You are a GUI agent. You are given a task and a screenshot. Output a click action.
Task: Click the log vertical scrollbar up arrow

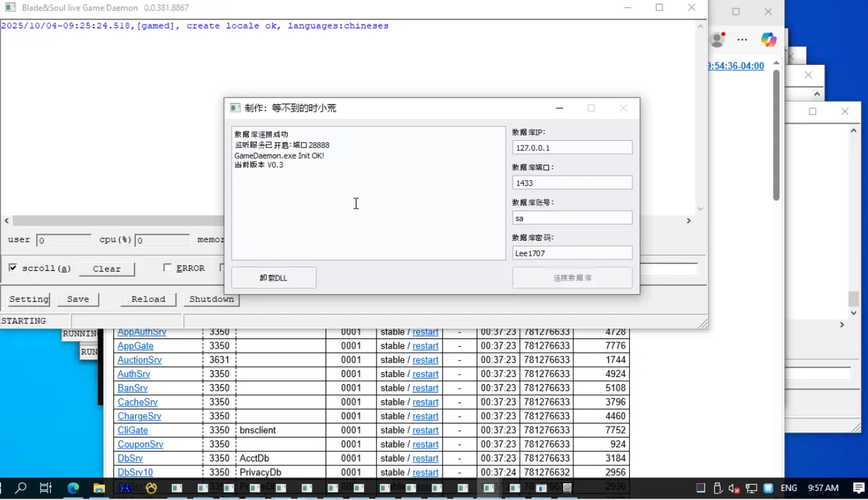(x=701, y=26)
